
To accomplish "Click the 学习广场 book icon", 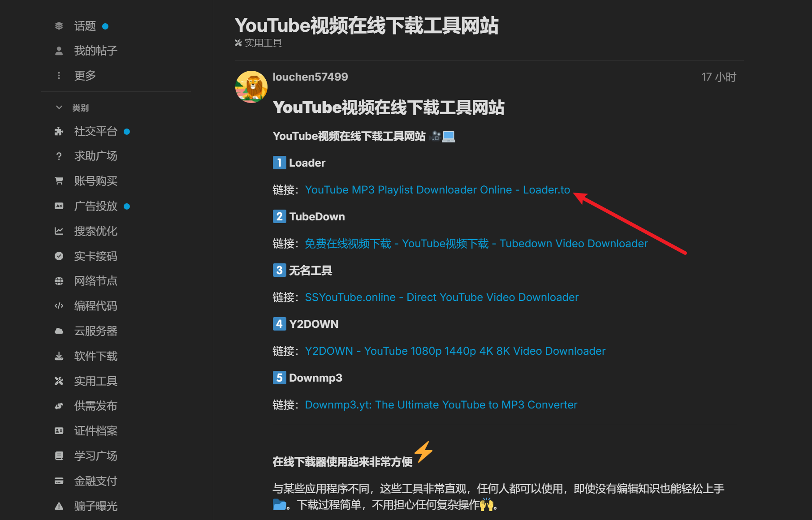I will click(x=59, y=456).
